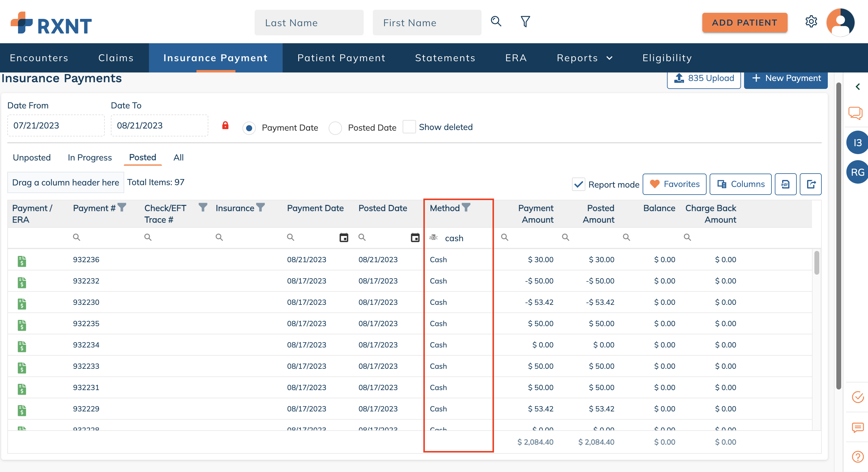Open the help question mark icon
This screenshot has width=868, height=472.
[858, 457]
